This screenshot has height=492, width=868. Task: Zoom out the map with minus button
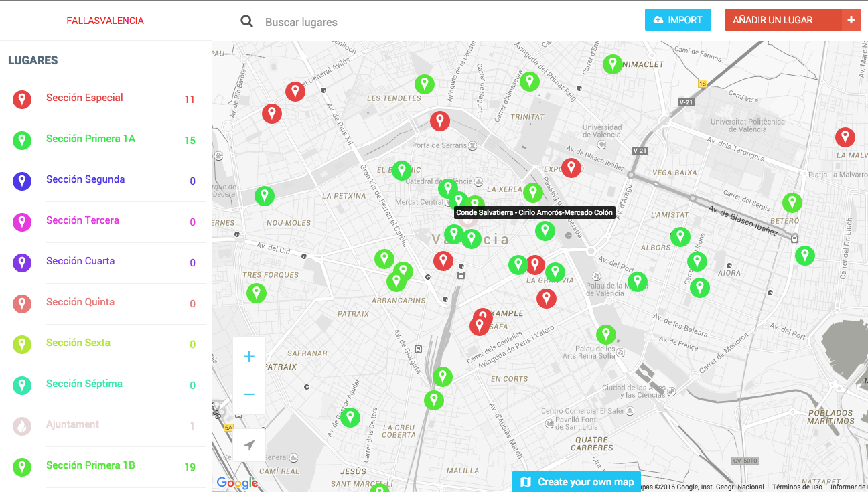(x=249, y=394)
